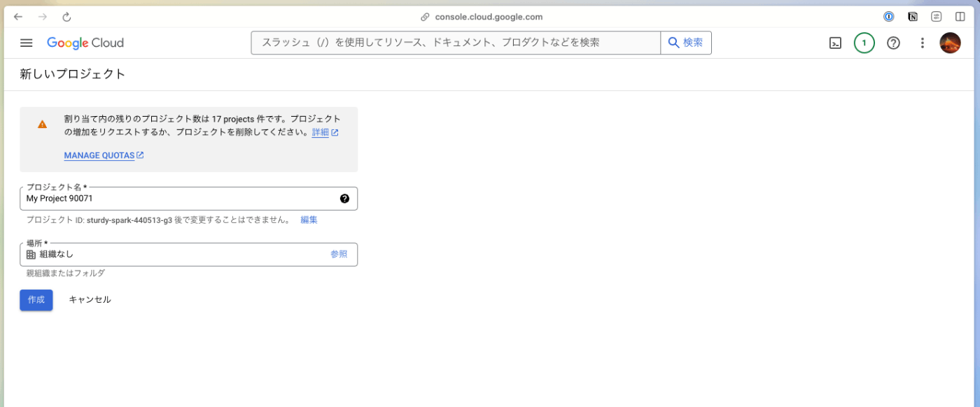This screenshot has width=980, height=407.
Task: Click the blue 作成 create button
Action: coord(36,299)
